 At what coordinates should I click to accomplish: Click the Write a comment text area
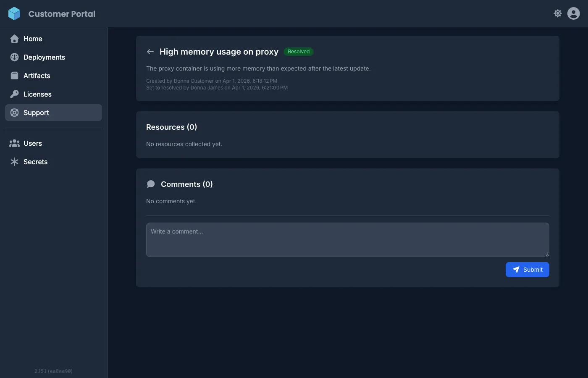347,239
